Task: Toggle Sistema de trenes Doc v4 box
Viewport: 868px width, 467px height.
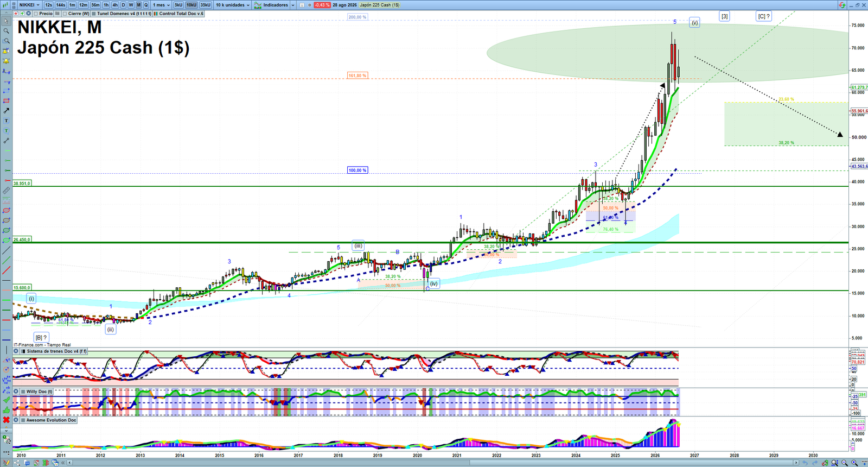Action: (23, 351)
